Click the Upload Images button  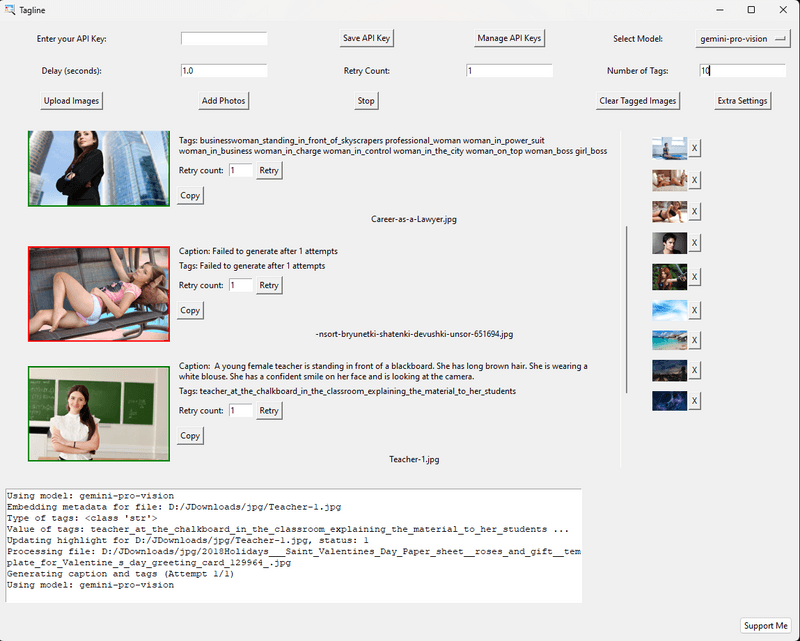click(x=71, y=101)
